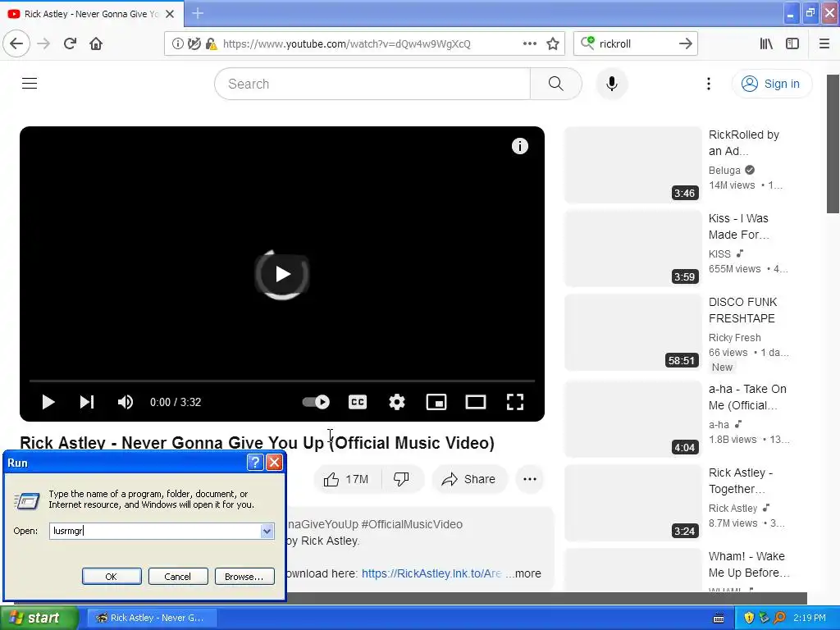Screen dimensions: 840x630
Task: Open more actions three-dot button below video
Action: tap(529, 479)
